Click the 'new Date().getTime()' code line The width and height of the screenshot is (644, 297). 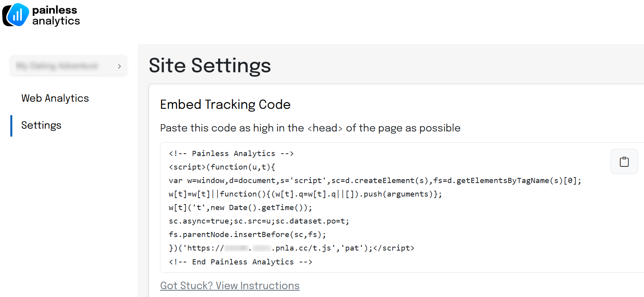(240, 207)
